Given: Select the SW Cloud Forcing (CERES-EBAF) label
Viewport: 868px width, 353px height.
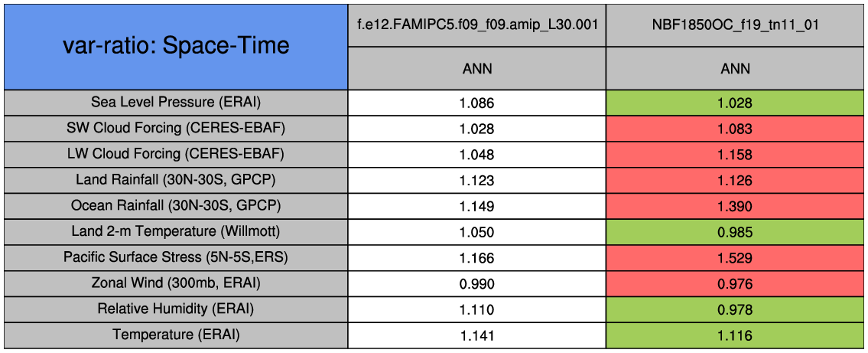Looking at the screenshot, I should coord(176,128).
